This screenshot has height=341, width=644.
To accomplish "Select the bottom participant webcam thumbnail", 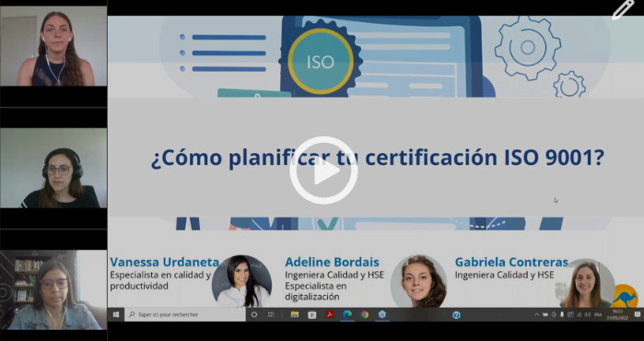I will [53, 289].
